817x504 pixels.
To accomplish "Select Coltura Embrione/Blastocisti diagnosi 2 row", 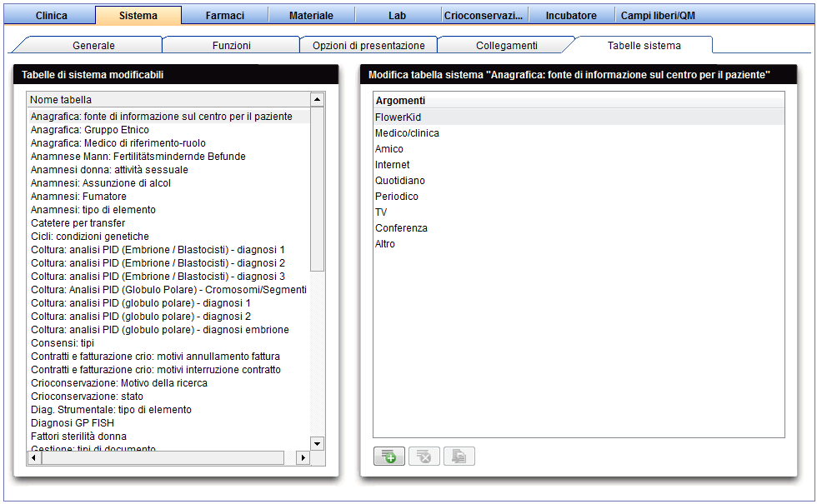I will pyautogui.click(x=168, y=263).
